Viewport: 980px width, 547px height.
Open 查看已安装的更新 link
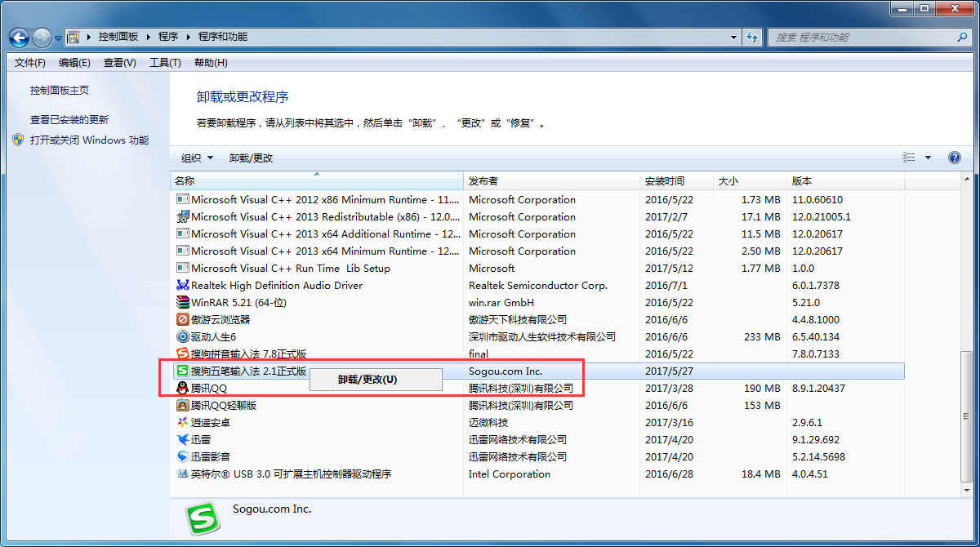(x=69, y=119)
